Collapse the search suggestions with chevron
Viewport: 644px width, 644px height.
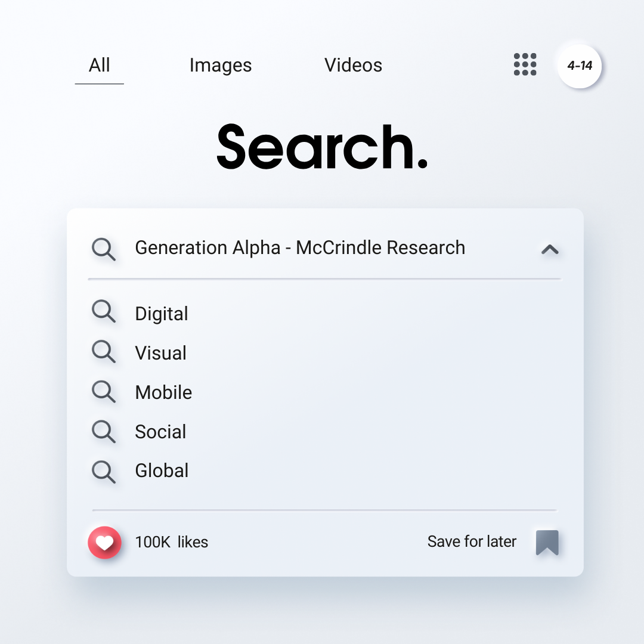click(549, 249)
